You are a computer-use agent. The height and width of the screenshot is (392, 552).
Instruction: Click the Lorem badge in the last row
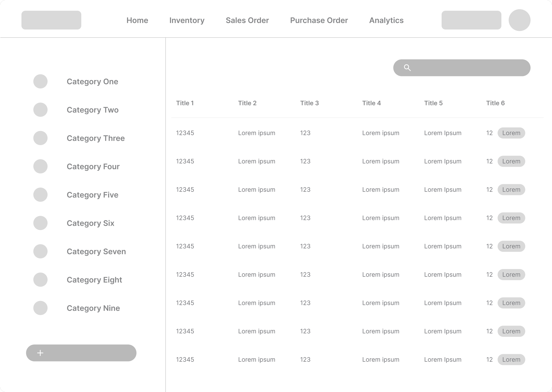point(511,360)
